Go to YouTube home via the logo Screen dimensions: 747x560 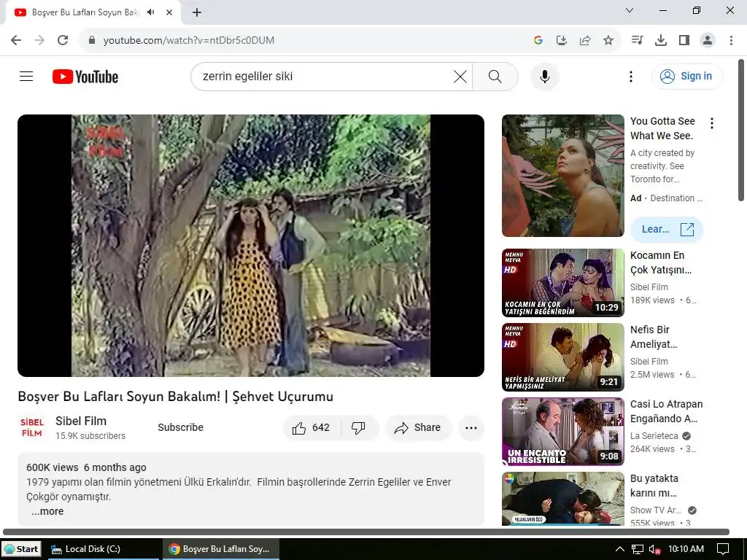[85, 77]
